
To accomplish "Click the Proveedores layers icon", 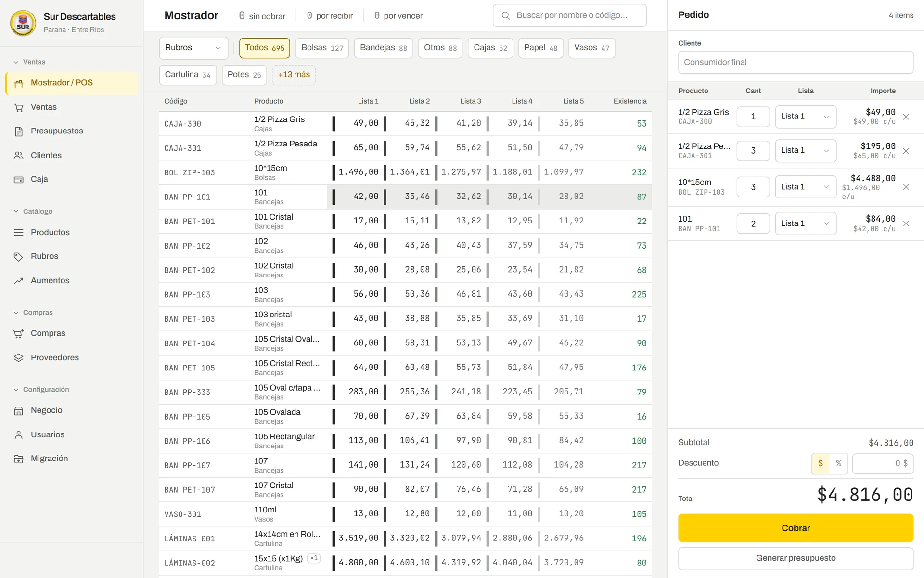I will pos(19,357).
